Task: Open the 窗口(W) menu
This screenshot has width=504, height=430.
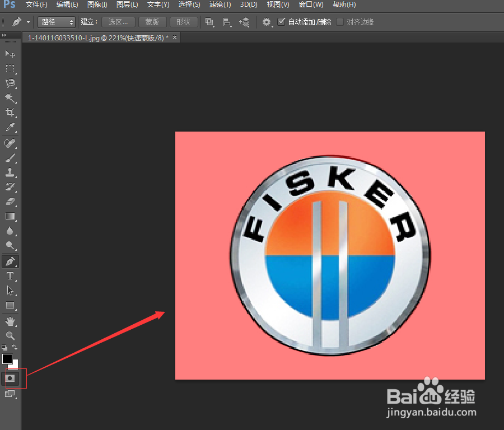Action: coord(311,4)
